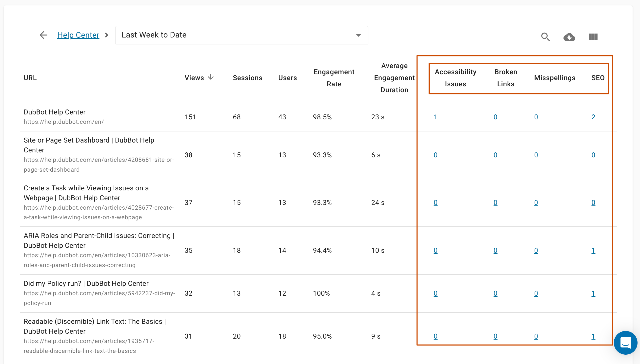Click SEO count 1 for Did my Policy run article
640x364 pixels.
(x=594, y=293)
